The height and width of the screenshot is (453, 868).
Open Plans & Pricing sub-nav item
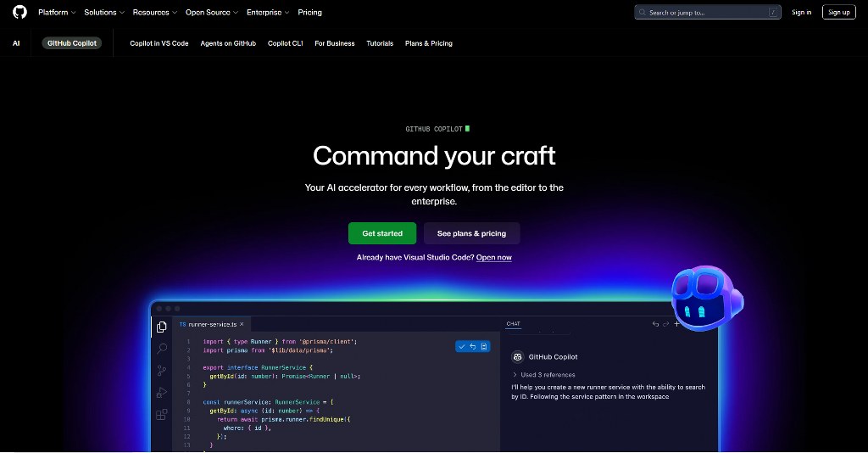point(428,43)
